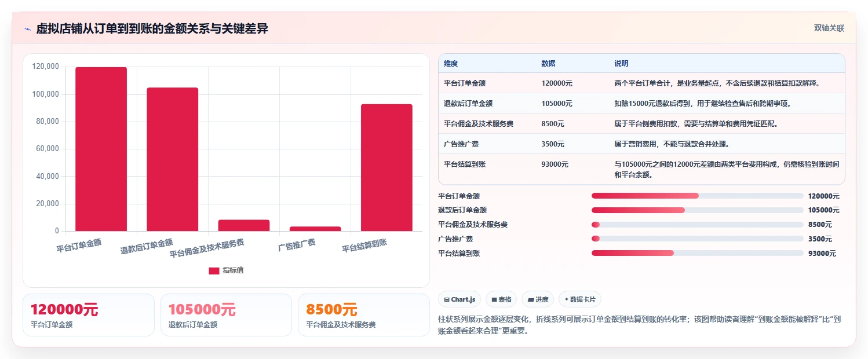868x359 pixels.
Task: Click the 平台佣金及技术服务费 bar in the chart
Action: (244, 225)
